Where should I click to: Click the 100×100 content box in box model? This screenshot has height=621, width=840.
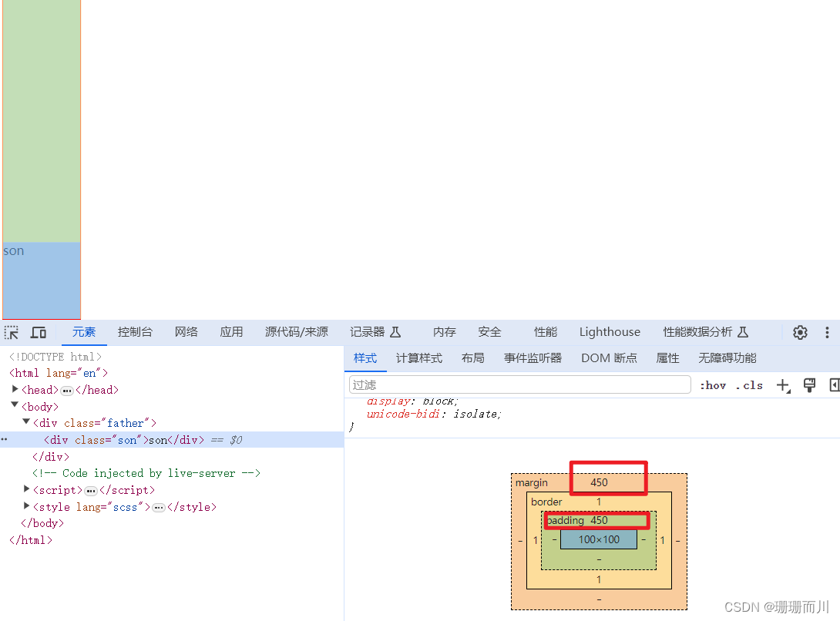coord(599,539)
